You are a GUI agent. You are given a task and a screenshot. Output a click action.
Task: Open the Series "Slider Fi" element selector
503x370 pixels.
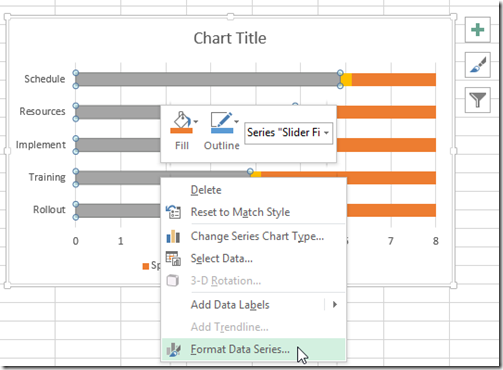(288, 133)
